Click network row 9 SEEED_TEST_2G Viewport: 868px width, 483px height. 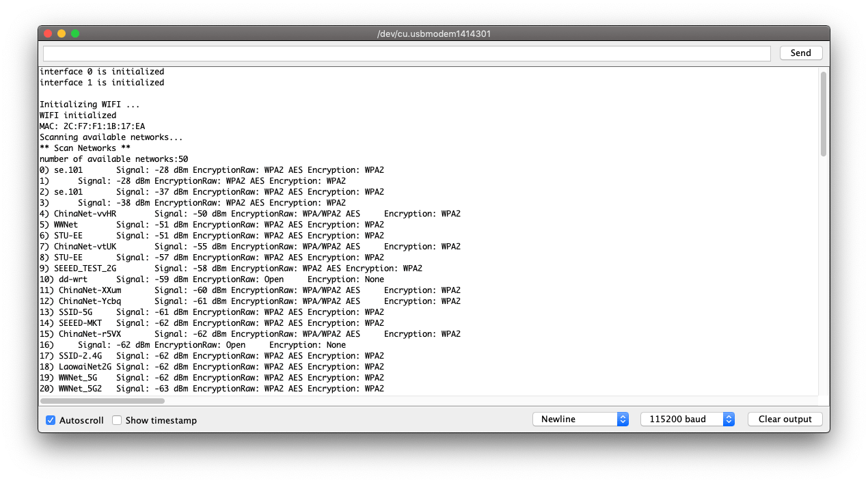point(231,268)
